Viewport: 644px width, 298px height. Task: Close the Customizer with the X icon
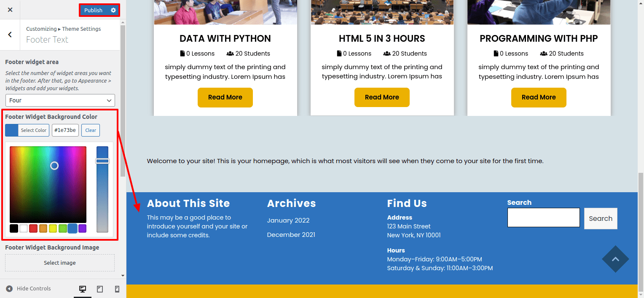pyautogui.click(x=10, y=10)
